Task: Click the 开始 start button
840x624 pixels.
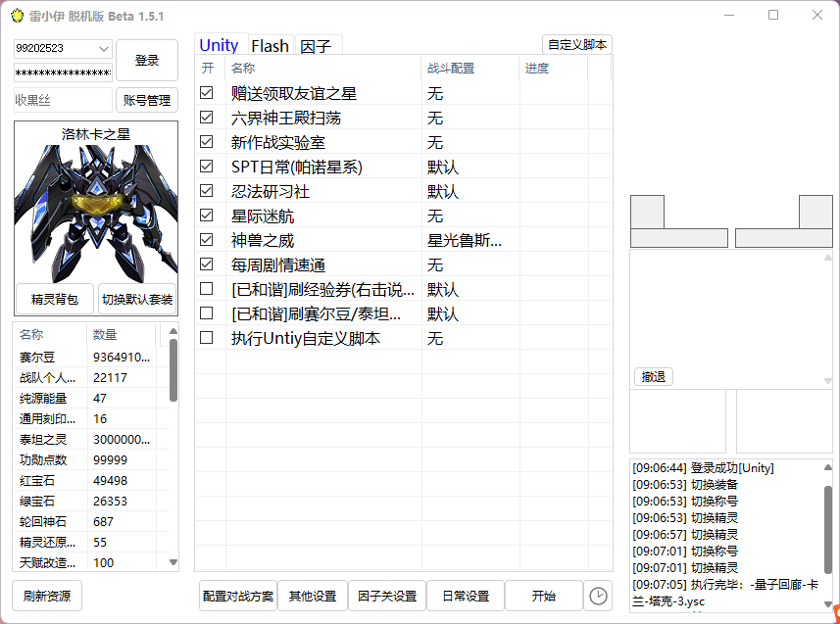Action: [x=543, y=596]
